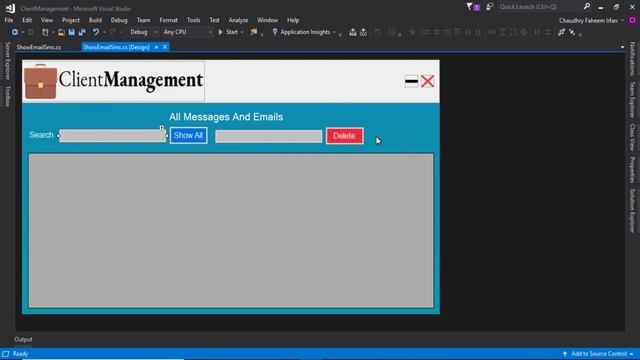Click the Open File folder icon
Viewport: 640px width, 360px height.
61,32
